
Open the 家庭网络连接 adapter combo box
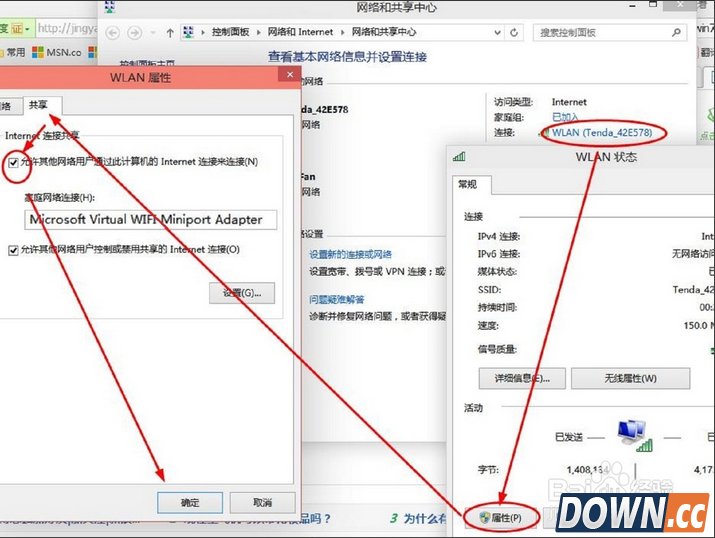click(151, 219)
